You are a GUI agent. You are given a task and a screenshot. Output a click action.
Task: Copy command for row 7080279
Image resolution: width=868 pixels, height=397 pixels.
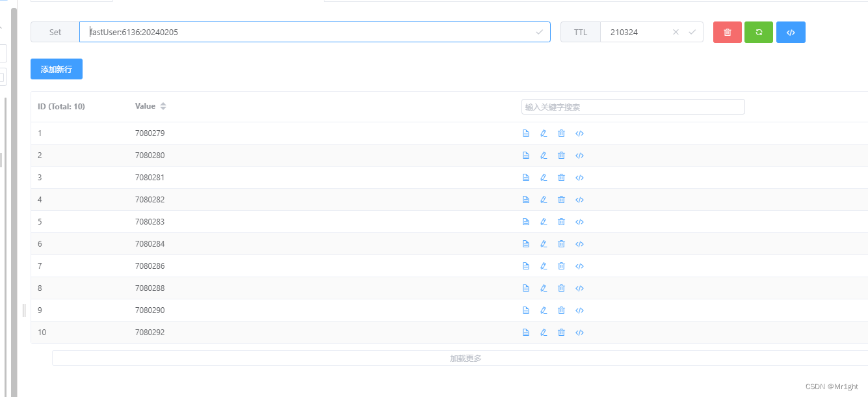click(x=579, y=133)
